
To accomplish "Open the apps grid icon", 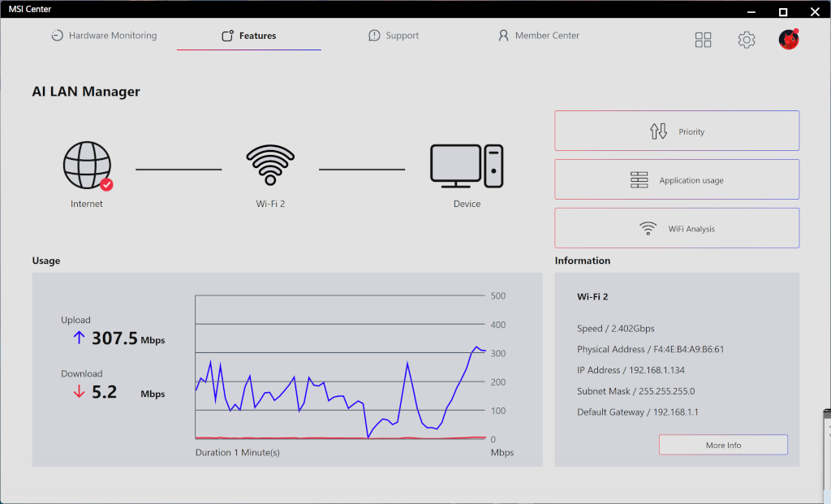I will click(x=704, y=40).
